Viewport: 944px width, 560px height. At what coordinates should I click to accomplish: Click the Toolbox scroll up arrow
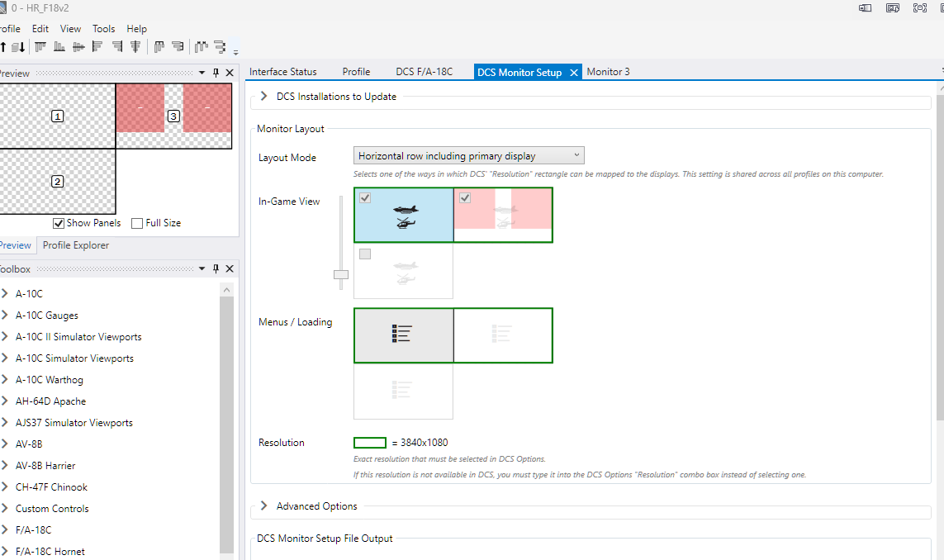[x=226, y=290]
